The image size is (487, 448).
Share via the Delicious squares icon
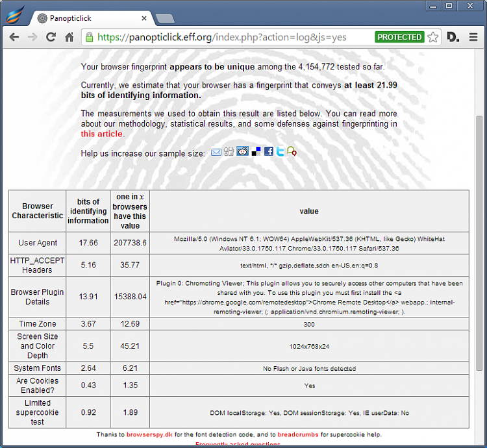coord(256,151)
